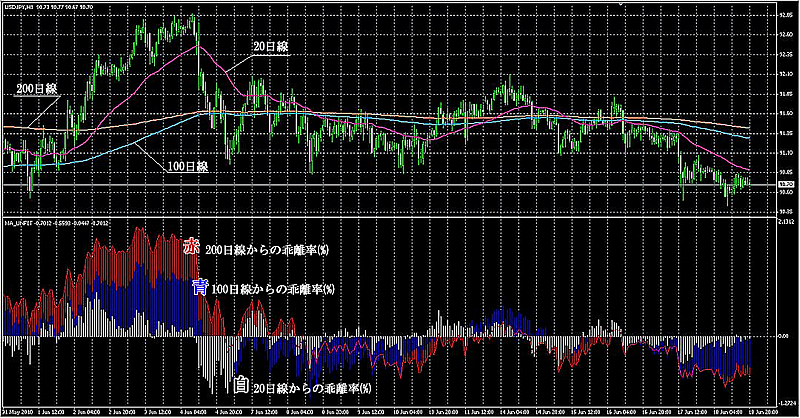This screenshot has width=800, height=418.
Task: Click the 2.1312 indicator scale maximum
Action: (x=787, y=222)
